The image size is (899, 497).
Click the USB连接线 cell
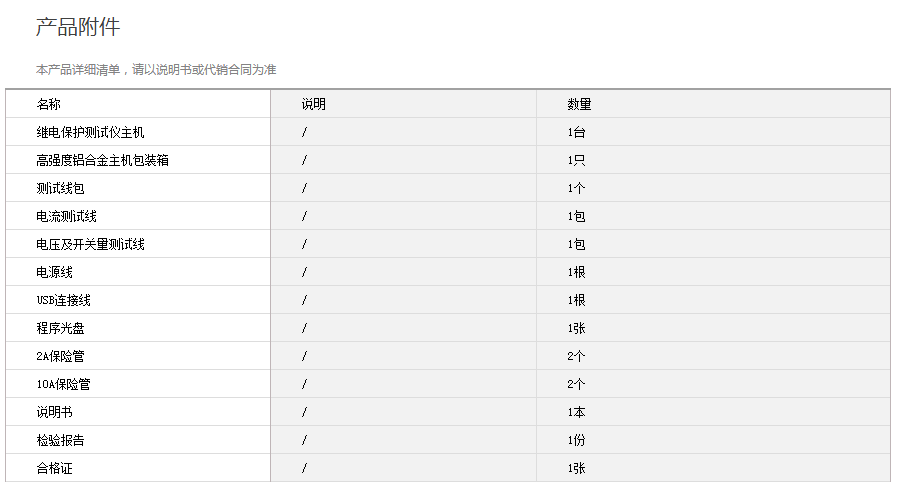click(63, 300)
